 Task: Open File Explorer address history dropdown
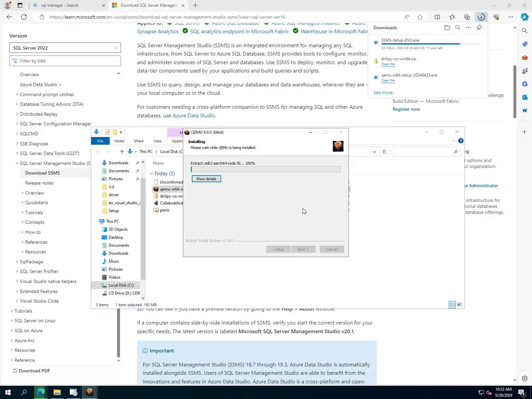tap(374, 152)
